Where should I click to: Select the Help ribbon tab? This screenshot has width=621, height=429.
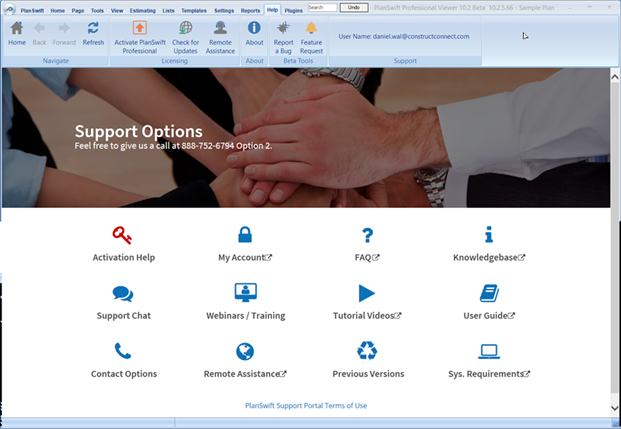point(272,10)
